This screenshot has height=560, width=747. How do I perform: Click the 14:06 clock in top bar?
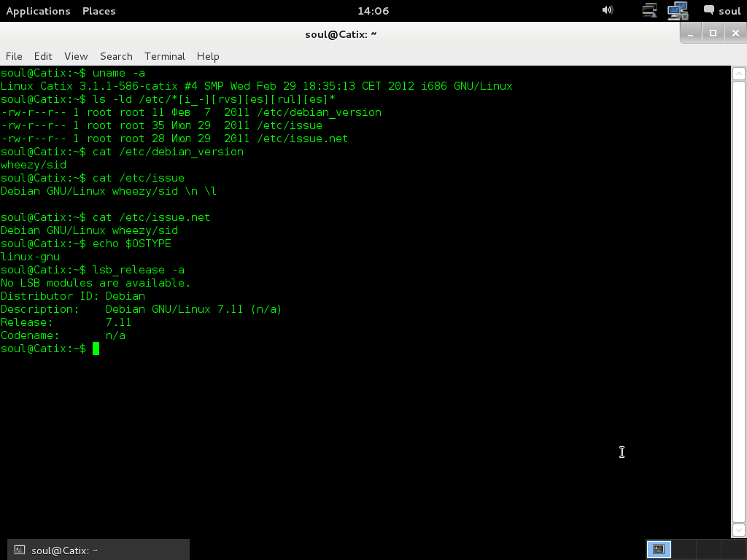click(373, 11)
